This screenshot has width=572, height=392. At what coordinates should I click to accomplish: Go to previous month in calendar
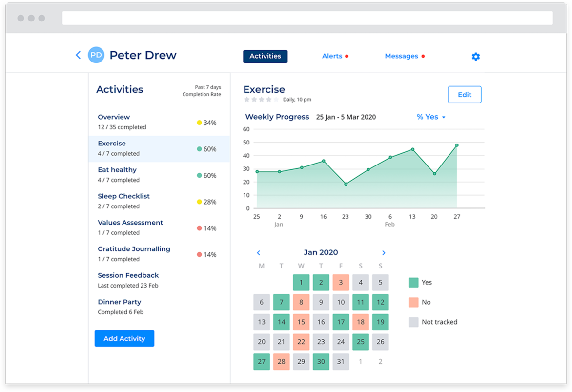(x=259, y=253)
